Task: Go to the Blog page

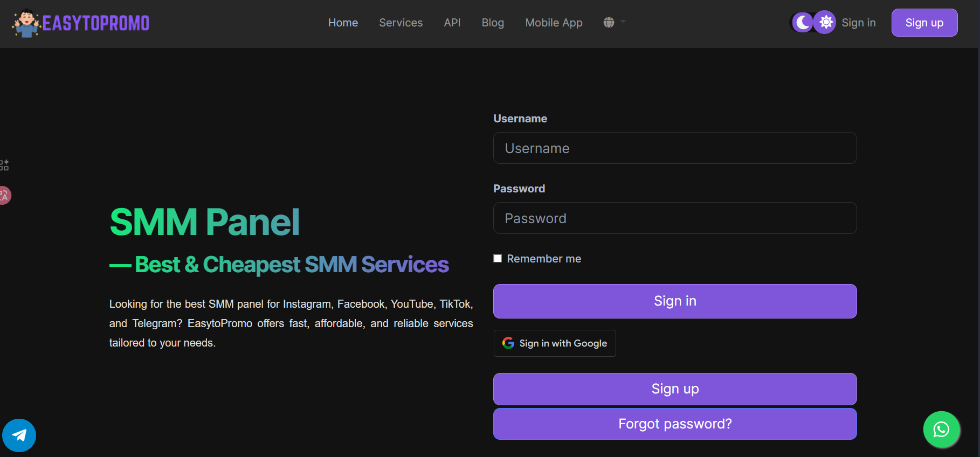Action: click(493, 23)
